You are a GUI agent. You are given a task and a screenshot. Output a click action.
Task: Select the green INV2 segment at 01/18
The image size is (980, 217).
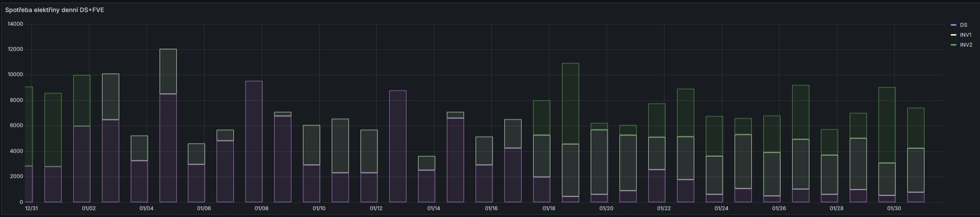pos(542,118)
